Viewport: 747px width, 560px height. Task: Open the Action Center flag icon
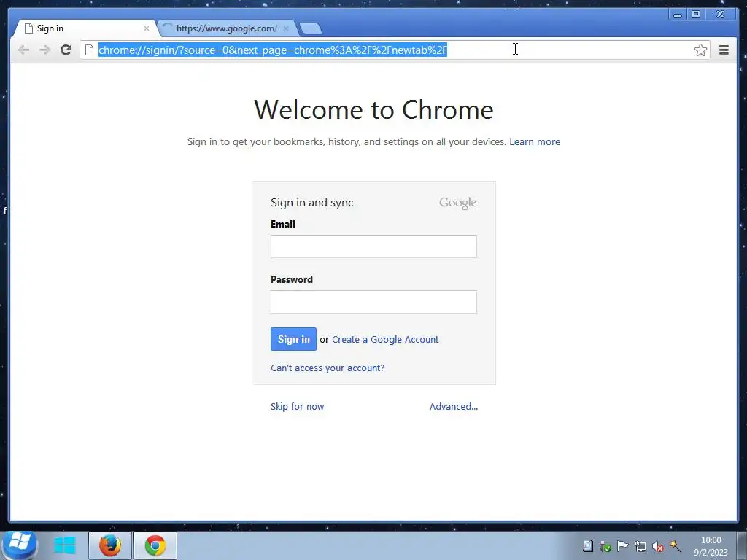tap(623, 546)
